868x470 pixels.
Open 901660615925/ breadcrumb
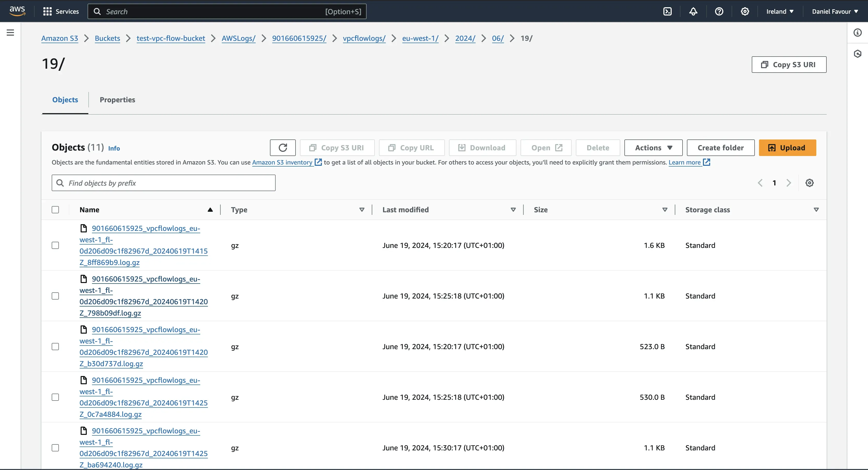coord(299,38)
